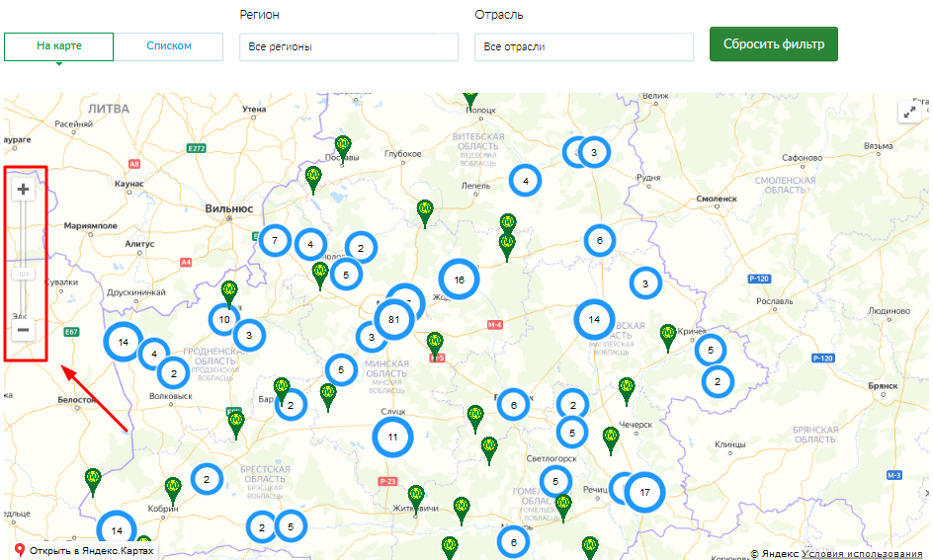The height and width of the screenshot is (560, 933).
Task: Click the cluster marker showing 11
Action: coord(392,436)
